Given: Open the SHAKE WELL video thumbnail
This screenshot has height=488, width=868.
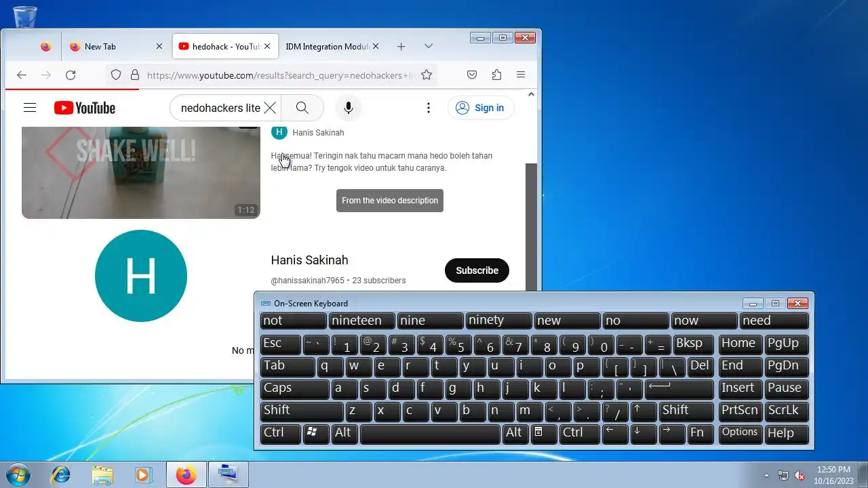Looking at the screenshot, I should (141, 173).
